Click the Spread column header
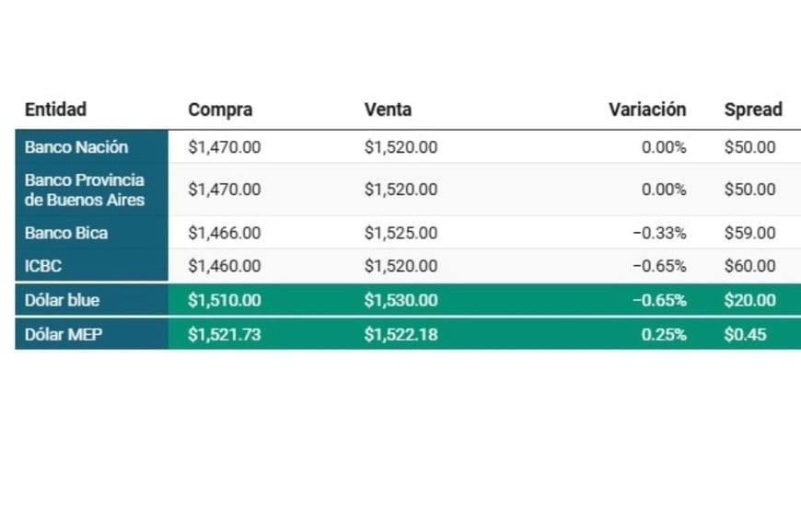The height and width of the screenshot is (532, 801). pos(753,110)
